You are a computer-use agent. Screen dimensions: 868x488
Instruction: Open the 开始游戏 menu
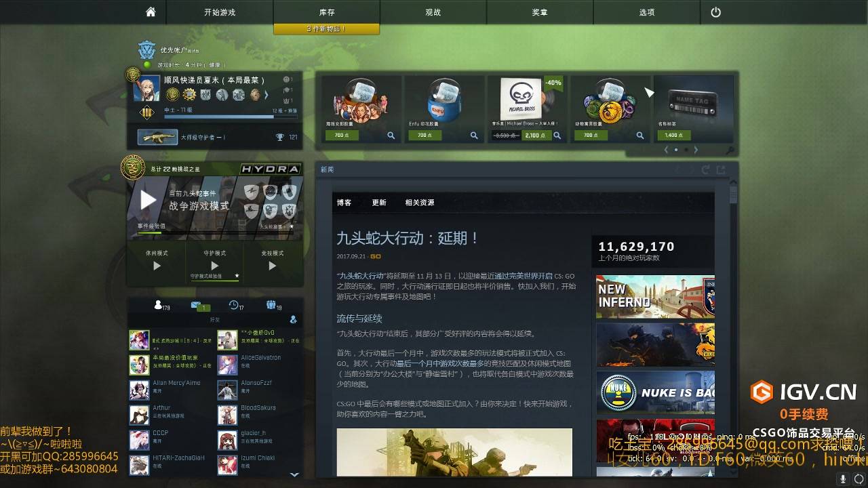coord(220,12)
